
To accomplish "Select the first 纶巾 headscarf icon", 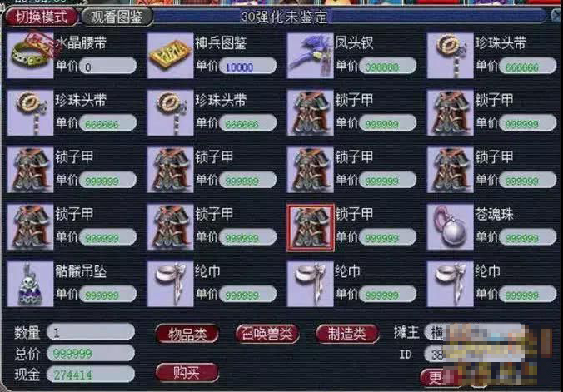I will pyautogui.click(x=170, y=284).
